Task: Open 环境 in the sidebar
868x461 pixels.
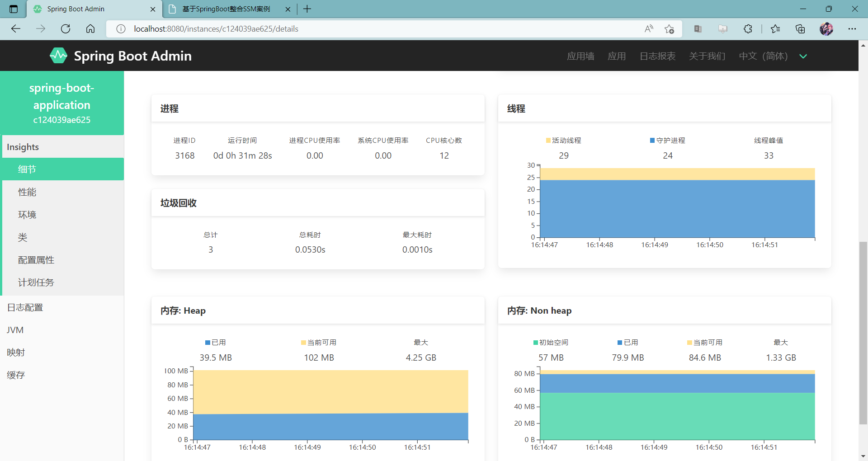Action: coord(63,215)
